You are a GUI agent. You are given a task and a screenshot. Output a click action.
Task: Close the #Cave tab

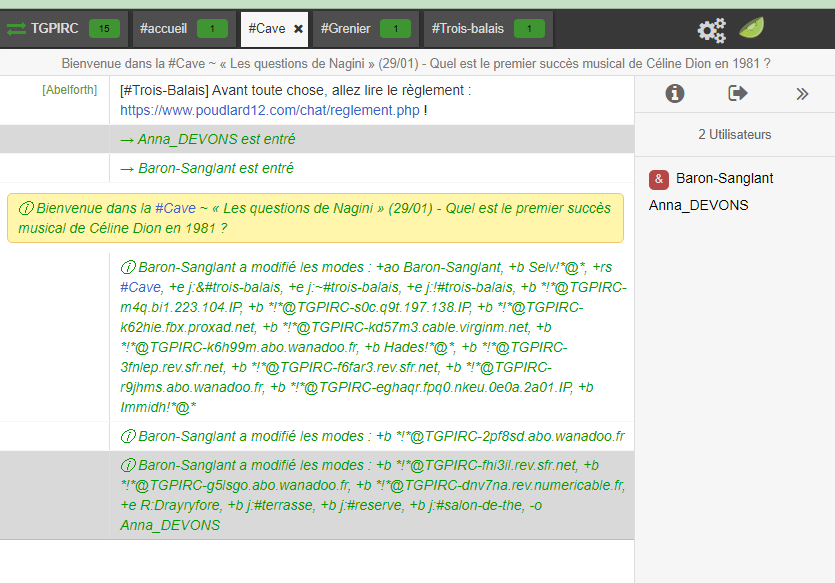299,29
